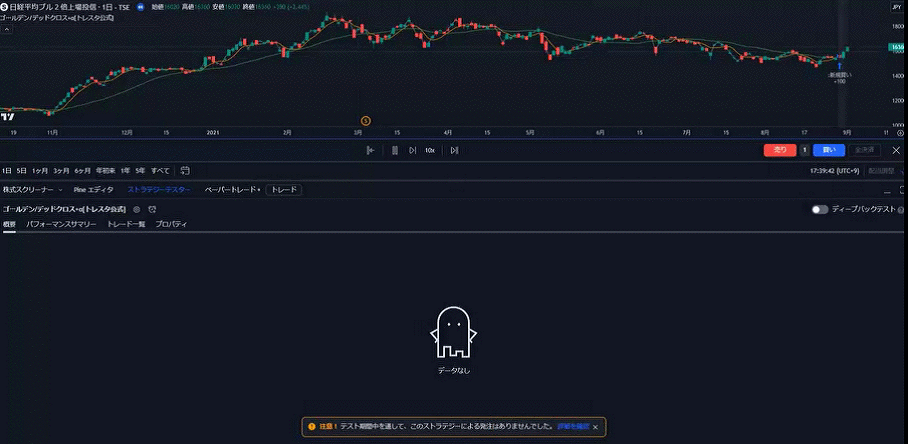Change the 10x replay speed
908x444 pixels.
point(429,150)
